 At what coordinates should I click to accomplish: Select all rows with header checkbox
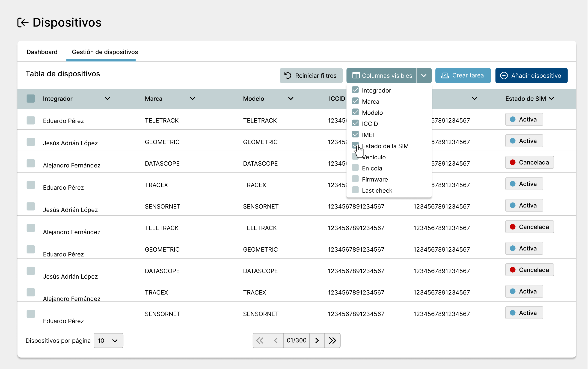point(31,99)
